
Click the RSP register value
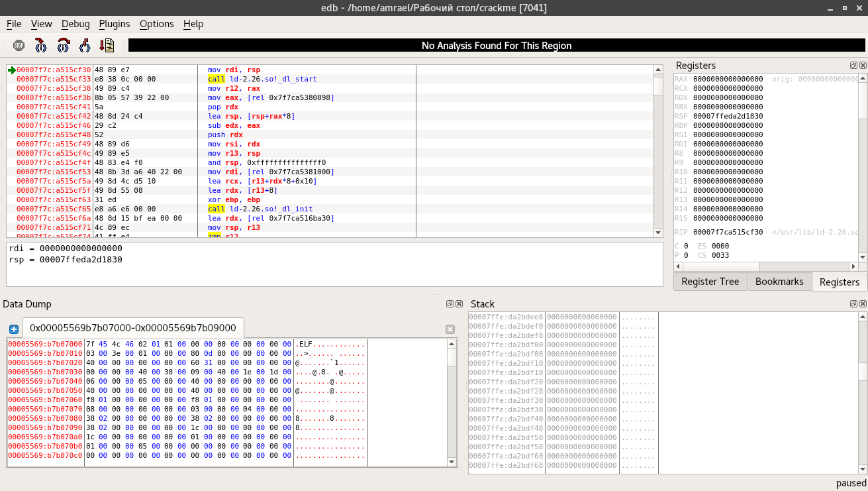pos(728,116)
